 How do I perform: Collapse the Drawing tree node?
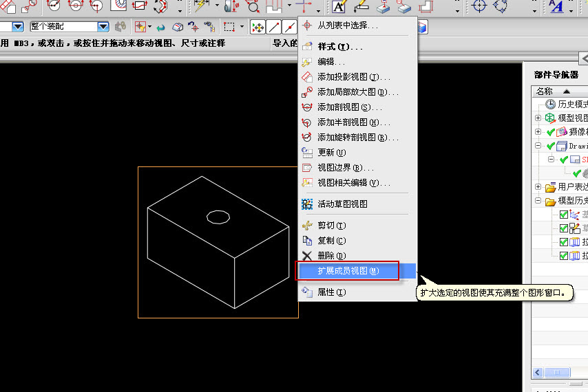[538, 146]
